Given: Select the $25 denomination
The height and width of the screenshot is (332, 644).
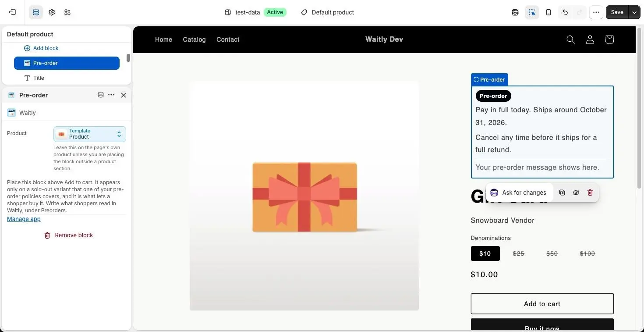Looking at the screenshot, I should (519, 253).
